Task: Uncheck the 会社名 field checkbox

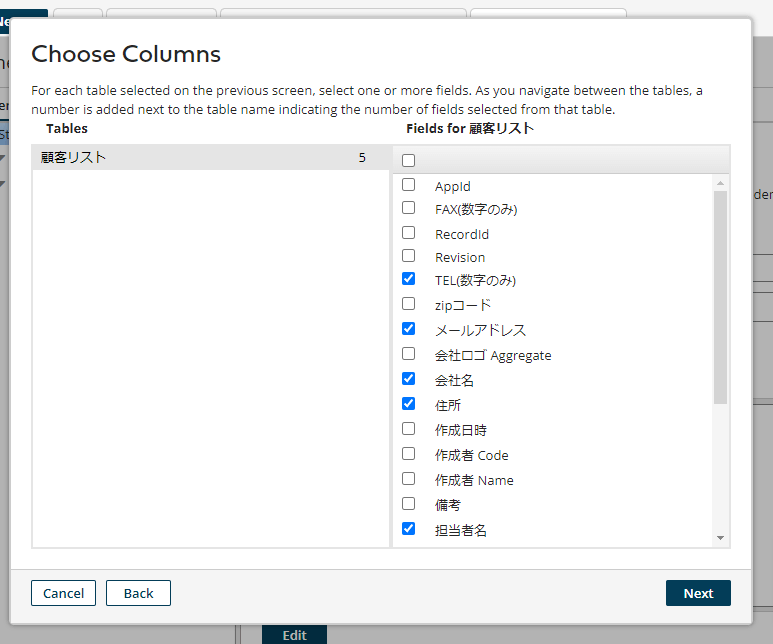Action: pos(408,379)
